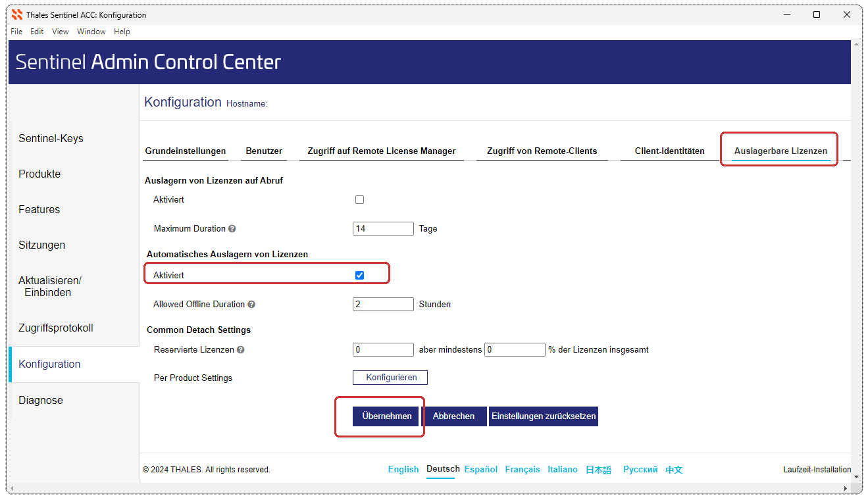Enable Auslagern von Lizenzen auf Abruf checkbox
This screenshot has height=498, width=868.
pos(359,200)
